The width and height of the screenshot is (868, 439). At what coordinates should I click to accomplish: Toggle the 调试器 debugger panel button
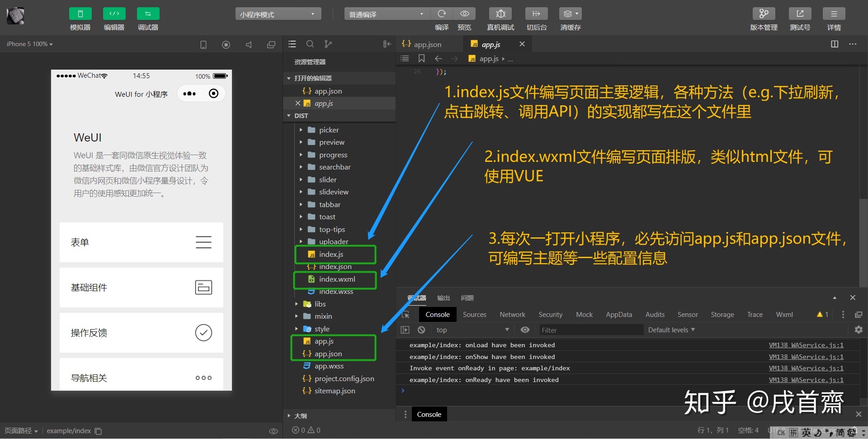[x=148, y=14]
